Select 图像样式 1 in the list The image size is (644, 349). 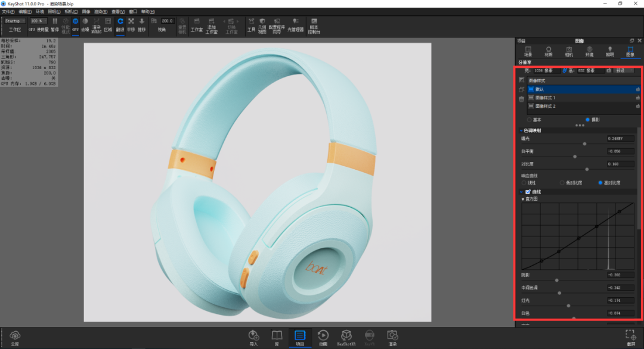coord(583,98)
